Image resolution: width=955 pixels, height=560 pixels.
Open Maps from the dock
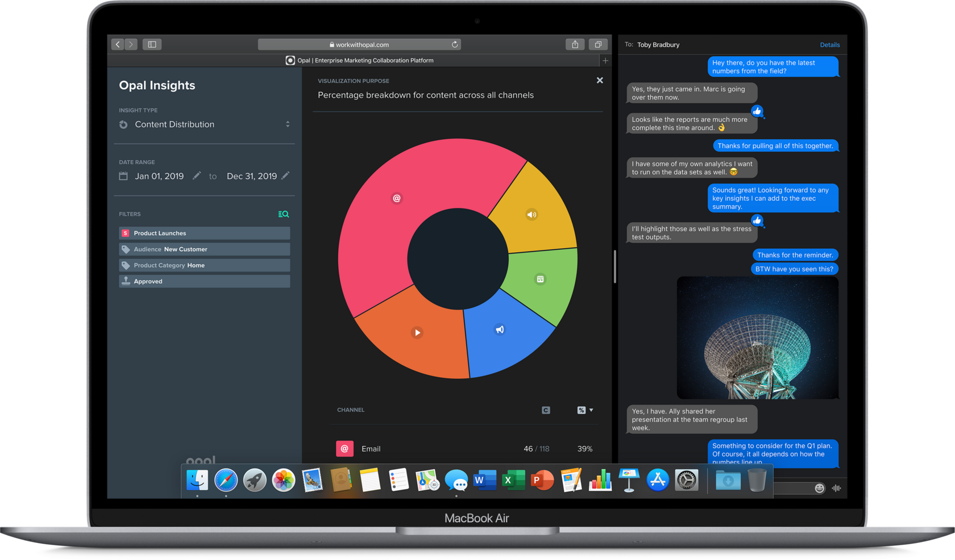pyautogui.click(x=427, y=480)
